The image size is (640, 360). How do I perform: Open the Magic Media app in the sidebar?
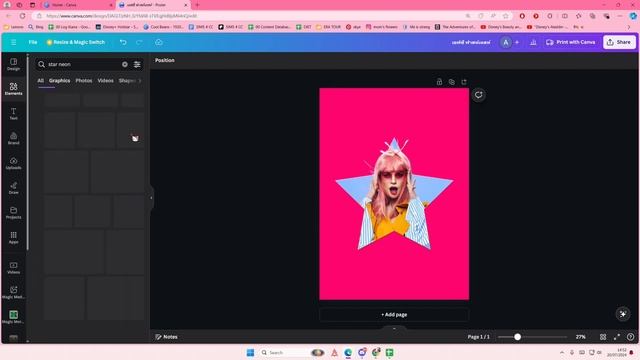[x=13, y=292]
